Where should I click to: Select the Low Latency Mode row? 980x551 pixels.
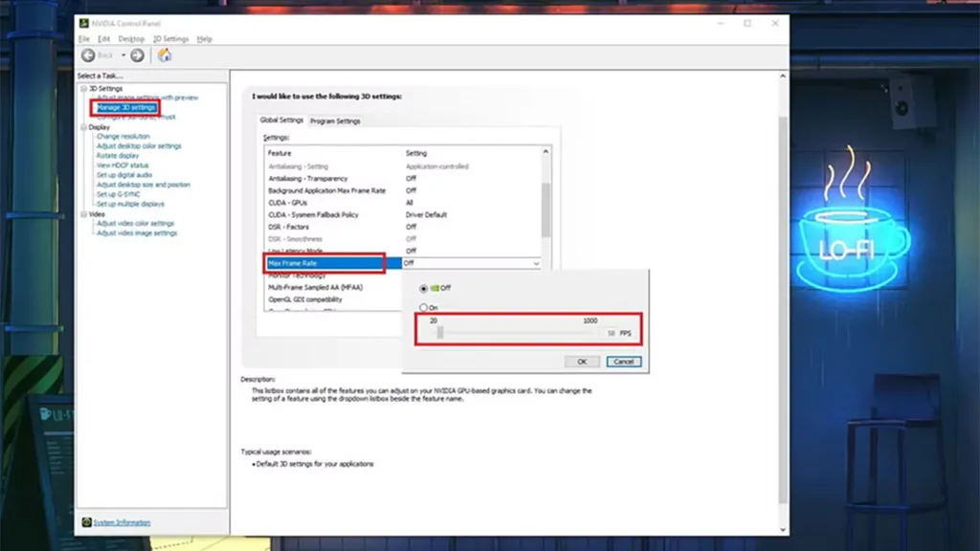tap(403, 252)
